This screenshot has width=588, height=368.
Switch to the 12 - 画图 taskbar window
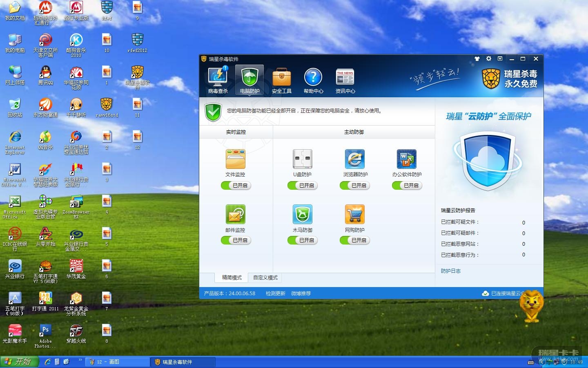(x=118, y=362)
